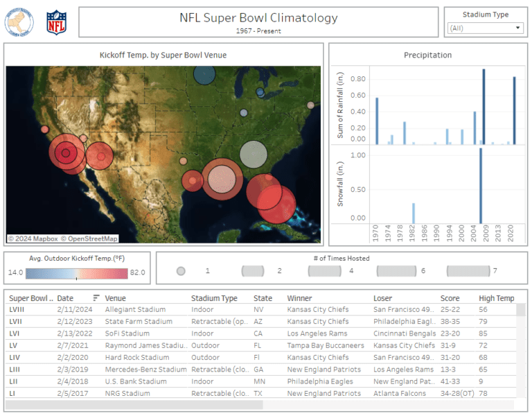The width and height of the screenshot is (532, 416).
Task: Click the tall snowfall bar near 2009
Action: [481, 186]
